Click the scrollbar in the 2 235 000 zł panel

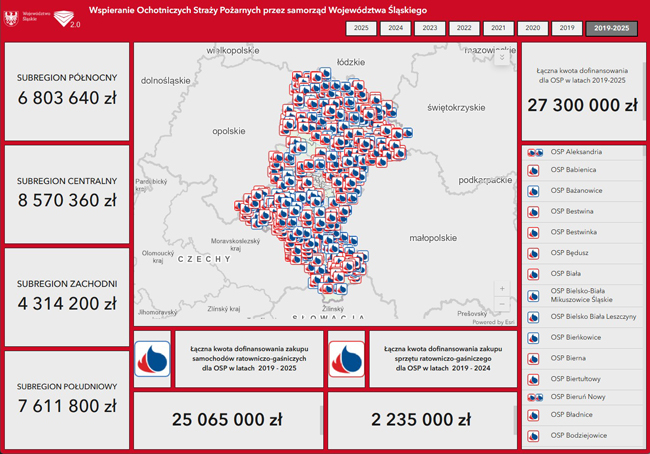point(515,420)
